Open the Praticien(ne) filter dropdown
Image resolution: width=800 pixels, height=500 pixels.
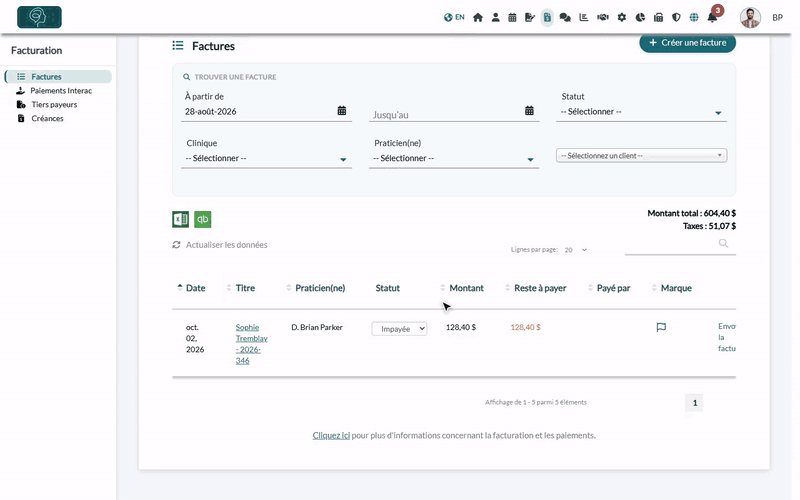point(454,159)
